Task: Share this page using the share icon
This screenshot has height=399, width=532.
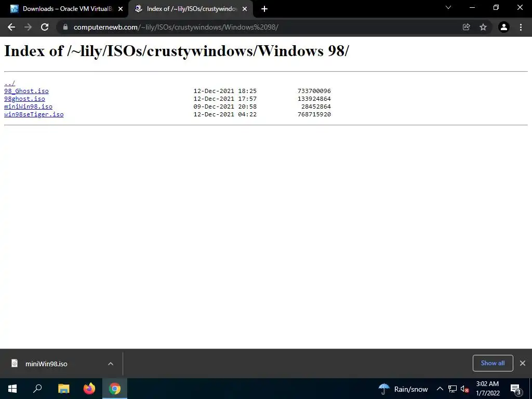Action: click(466, 27)
